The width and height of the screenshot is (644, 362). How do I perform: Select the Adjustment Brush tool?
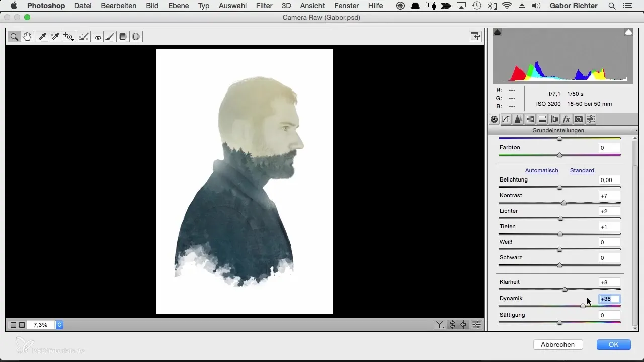click(x=109, y=37)
